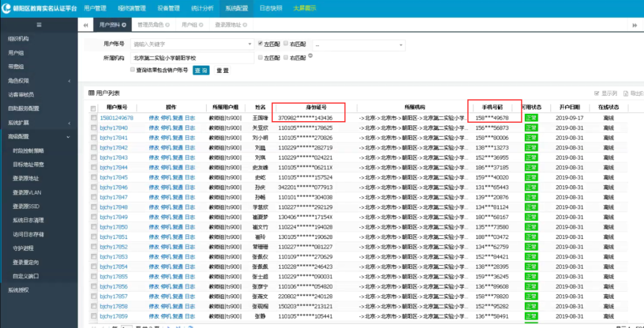
Task: Click 复通 link for bjchy17843 row
Action: (x=178, y=158)
